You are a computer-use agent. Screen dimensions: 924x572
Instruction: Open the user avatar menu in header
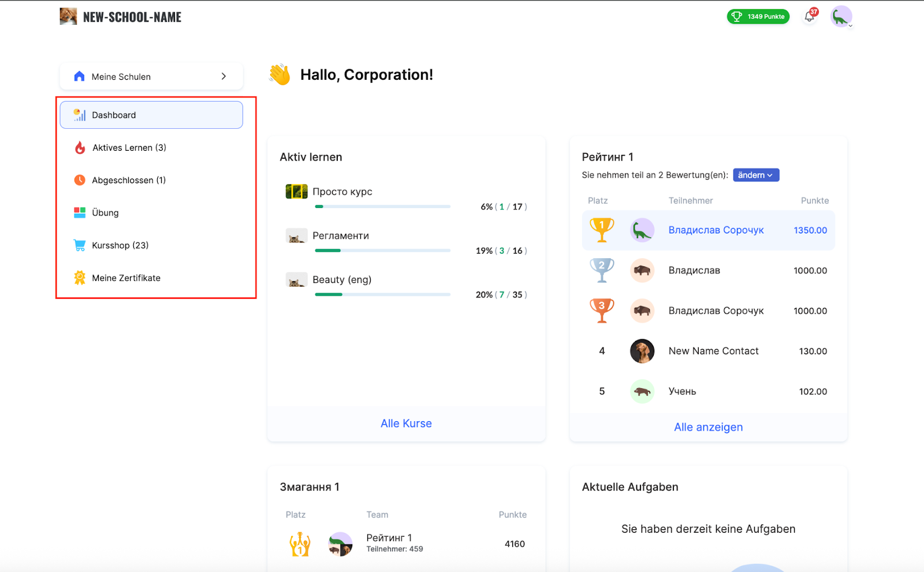841,17
